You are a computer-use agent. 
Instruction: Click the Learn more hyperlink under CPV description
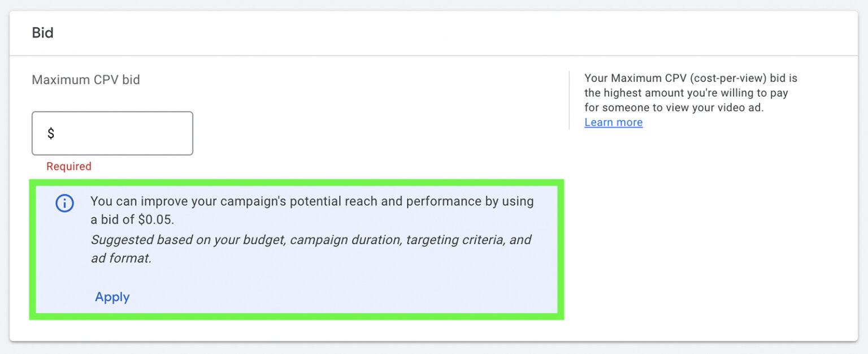pos(613,122)
